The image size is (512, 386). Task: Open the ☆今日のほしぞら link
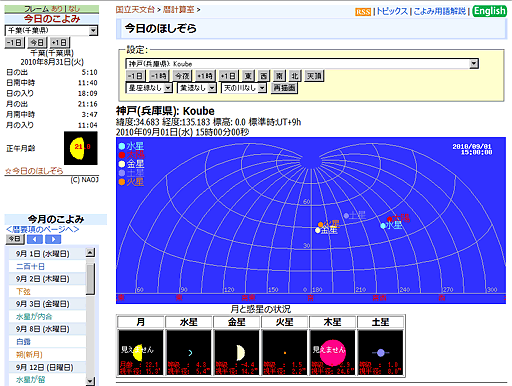click(34, 171)
